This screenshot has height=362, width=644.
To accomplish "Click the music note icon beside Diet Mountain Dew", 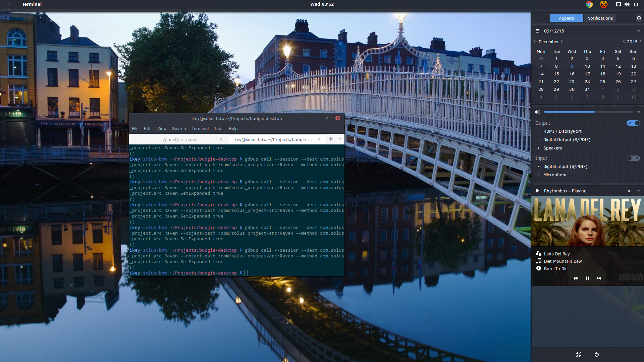I will pos(539,261).
